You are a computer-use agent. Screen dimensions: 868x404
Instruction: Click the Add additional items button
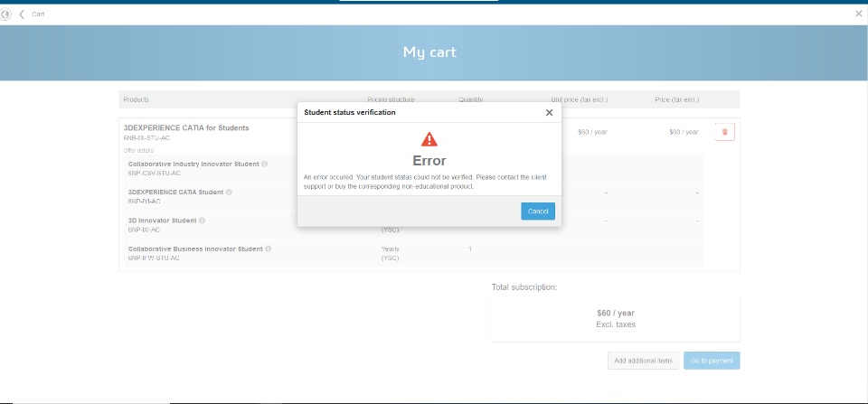643,361
